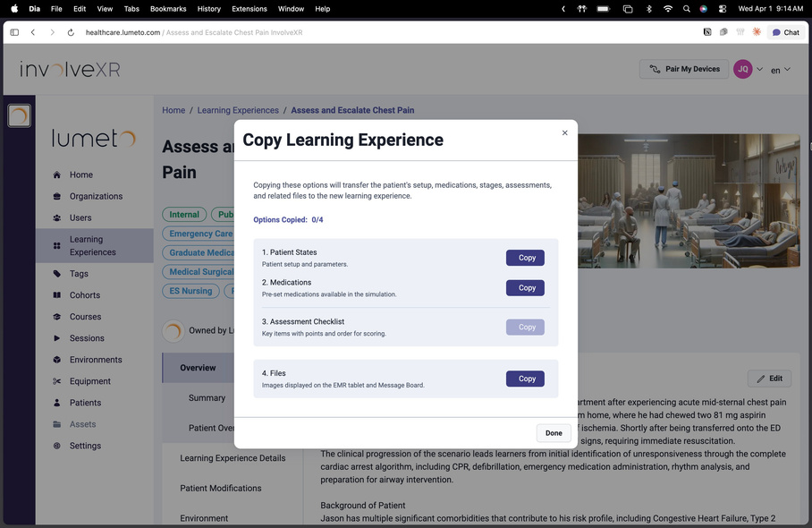Click the hospital ward cover image
The width and height of the screenshot is (812, 528).
[x=689, y=201]
